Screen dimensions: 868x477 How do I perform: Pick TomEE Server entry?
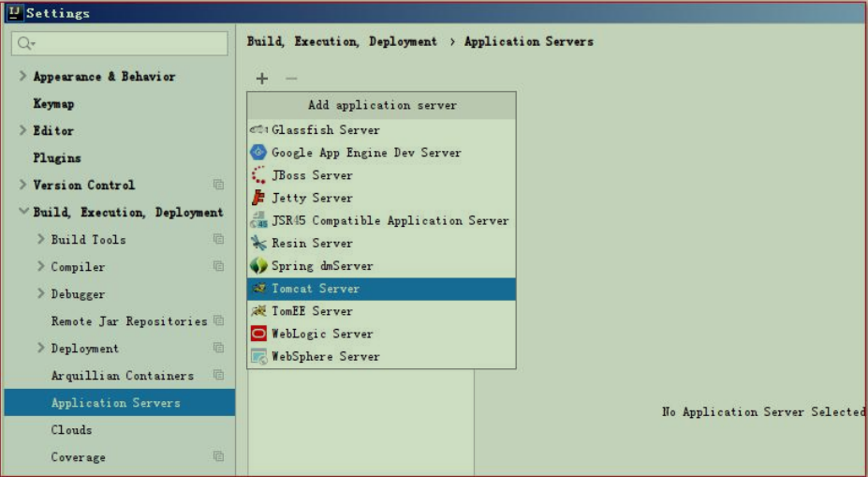pos(381,311)
